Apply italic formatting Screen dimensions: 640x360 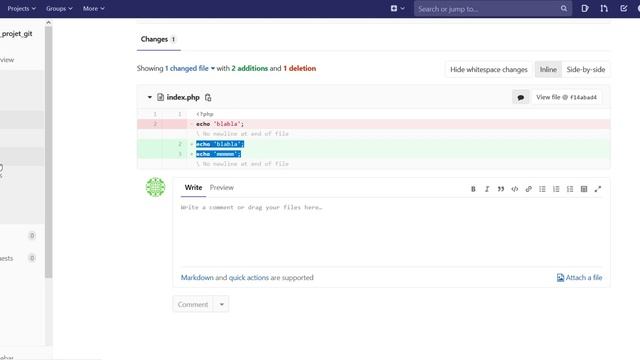click(487, 189)
